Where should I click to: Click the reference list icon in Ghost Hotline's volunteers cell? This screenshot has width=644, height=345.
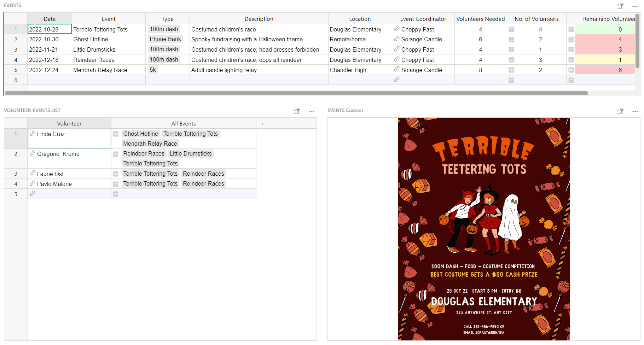click(511, 40)
